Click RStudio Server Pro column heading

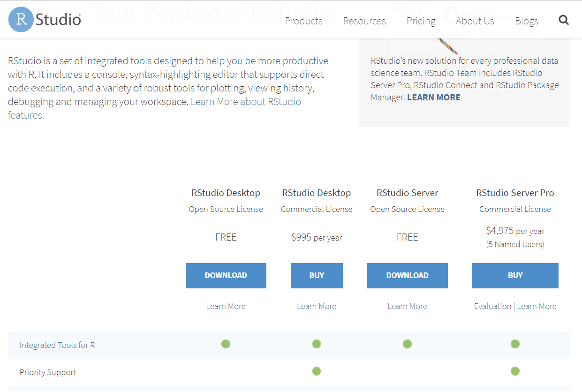(x=515, y=193)
